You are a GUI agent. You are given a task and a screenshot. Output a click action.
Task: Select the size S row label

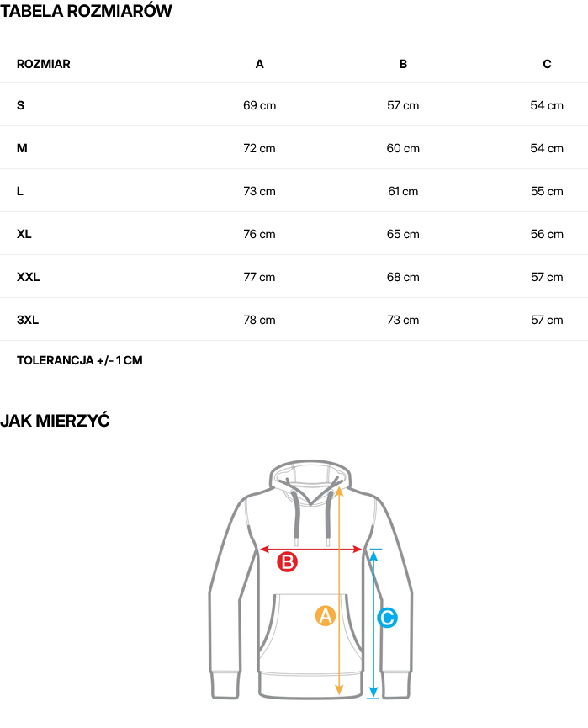tap(20, 105)
